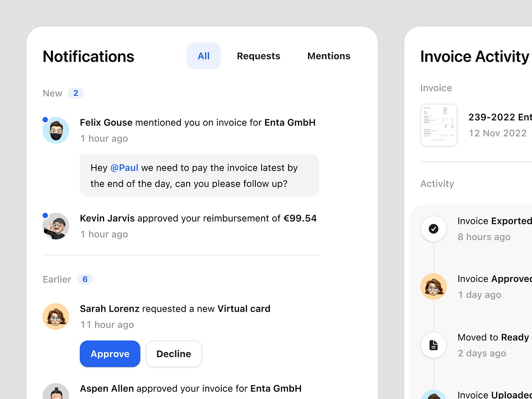
Task: Decline the Virtual card request
Action: pos(174,354)
